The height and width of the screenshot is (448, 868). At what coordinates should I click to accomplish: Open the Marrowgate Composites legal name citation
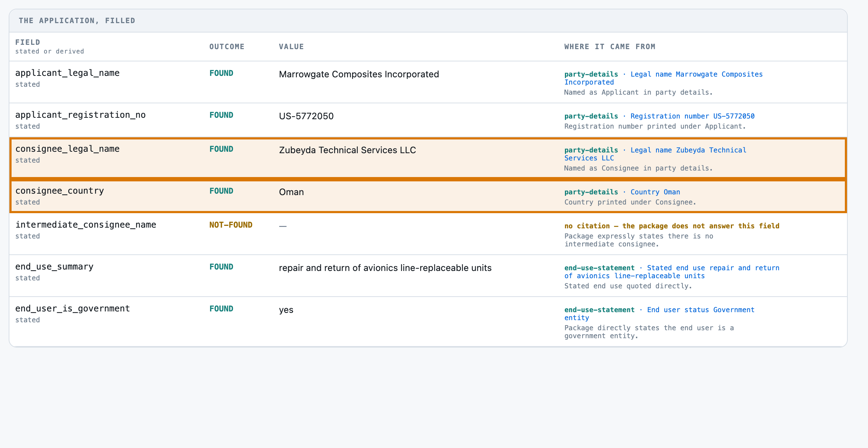(x=663, y=78)
